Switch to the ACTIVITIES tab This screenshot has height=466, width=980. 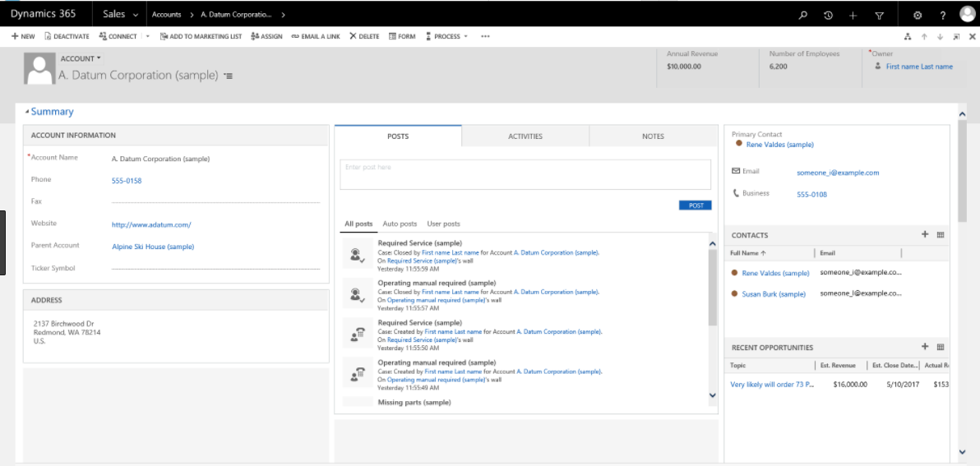[x=525, y=136]
